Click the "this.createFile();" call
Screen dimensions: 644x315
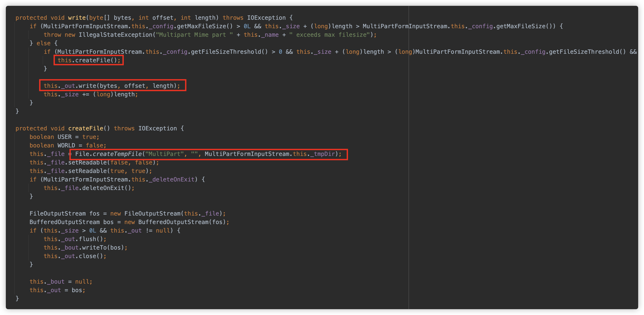click(89, 60)
